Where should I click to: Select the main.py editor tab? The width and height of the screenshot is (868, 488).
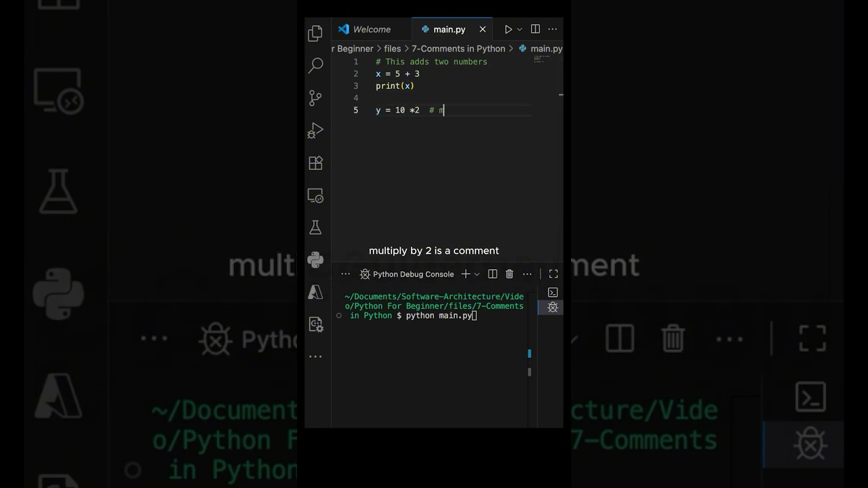(x=449, y=29)
